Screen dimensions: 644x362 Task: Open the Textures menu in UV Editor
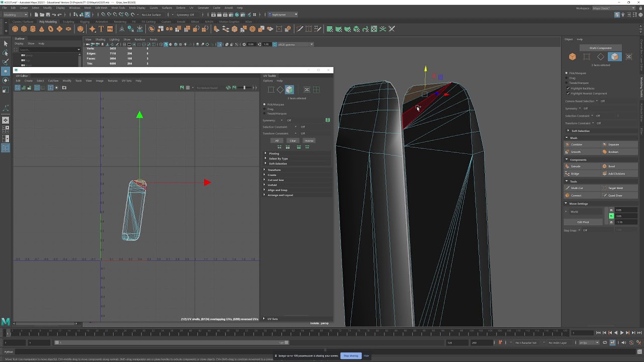coord(112,80)
